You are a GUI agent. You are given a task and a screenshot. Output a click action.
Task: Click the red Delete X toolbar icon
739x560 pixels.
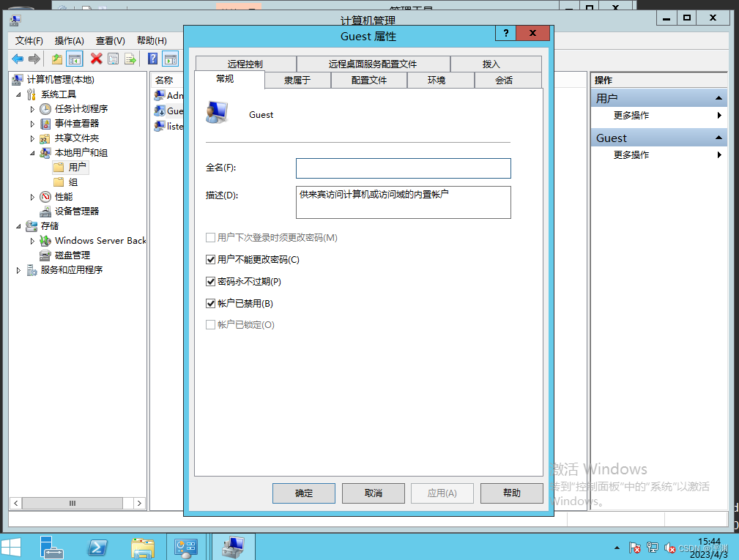pos(96,59)
